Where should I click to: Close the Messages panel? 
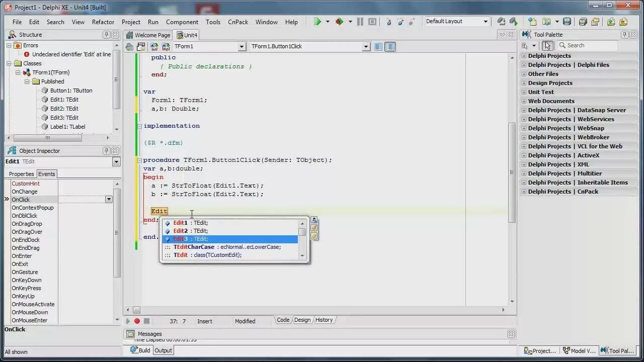(x=511, y=334)
